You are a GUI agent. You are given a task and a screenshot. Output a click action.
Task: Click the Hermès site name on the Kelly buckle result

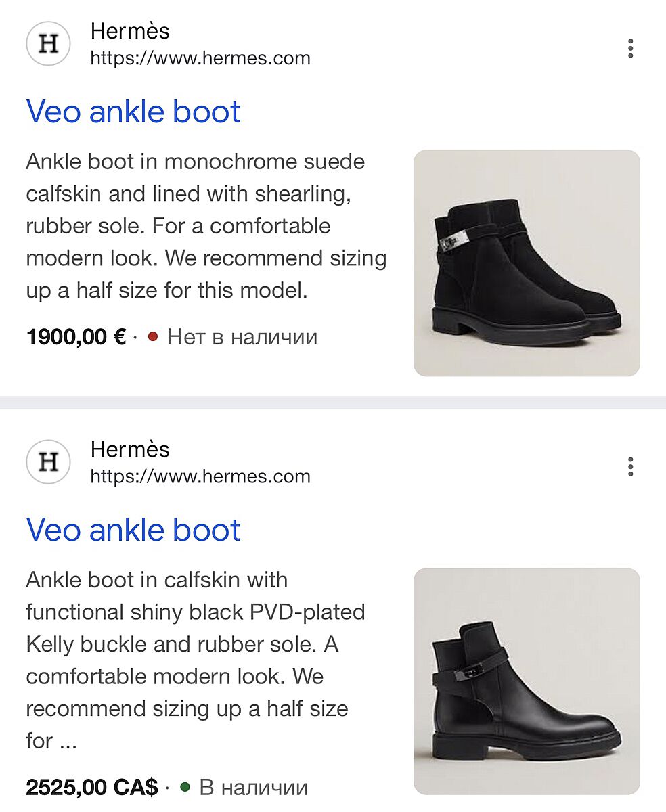(130, 449)
